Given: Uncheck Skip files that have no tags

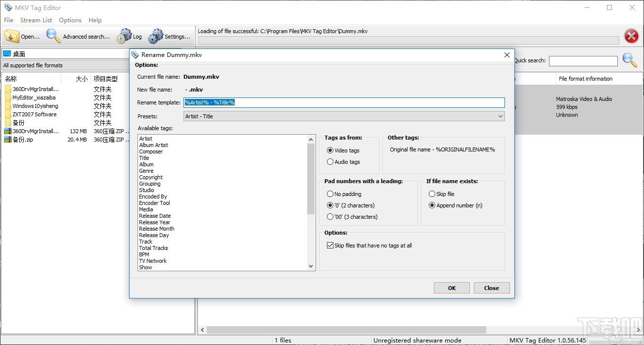Looking at the screenshot, I should click(330, 246).
